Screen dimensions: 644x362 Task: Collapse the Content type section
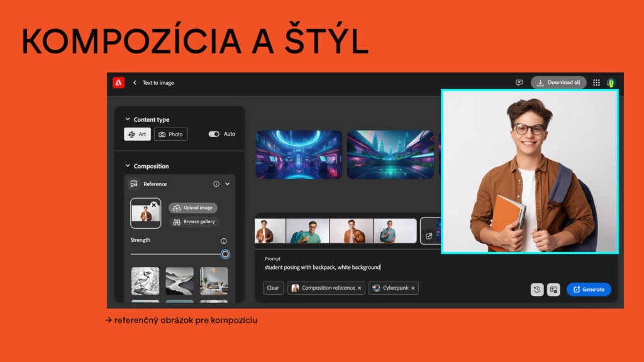coord(128,119)
